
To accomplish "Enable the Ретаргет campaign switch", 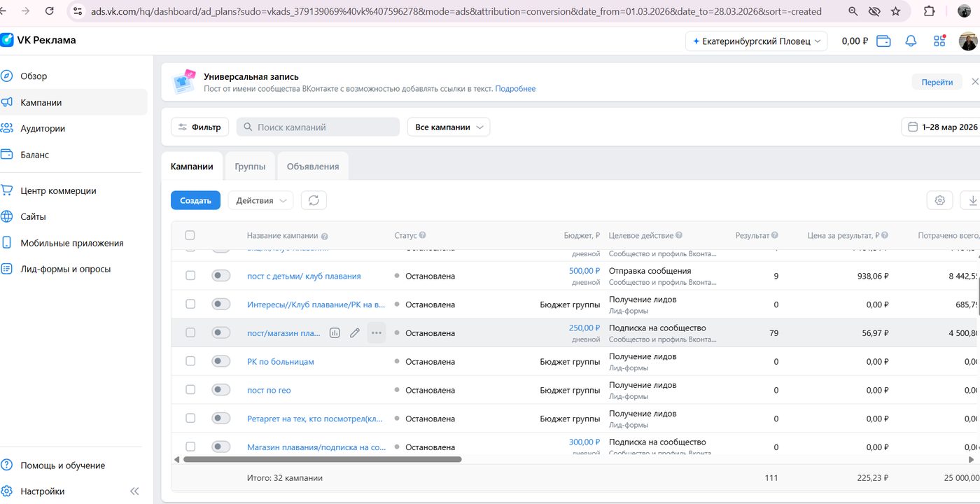I will click(221, 419).
